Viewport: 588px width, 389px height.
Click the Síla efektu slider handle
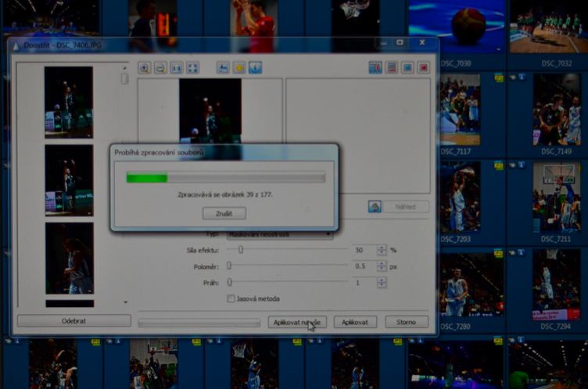pyautogui.click(x=241, y=250)
